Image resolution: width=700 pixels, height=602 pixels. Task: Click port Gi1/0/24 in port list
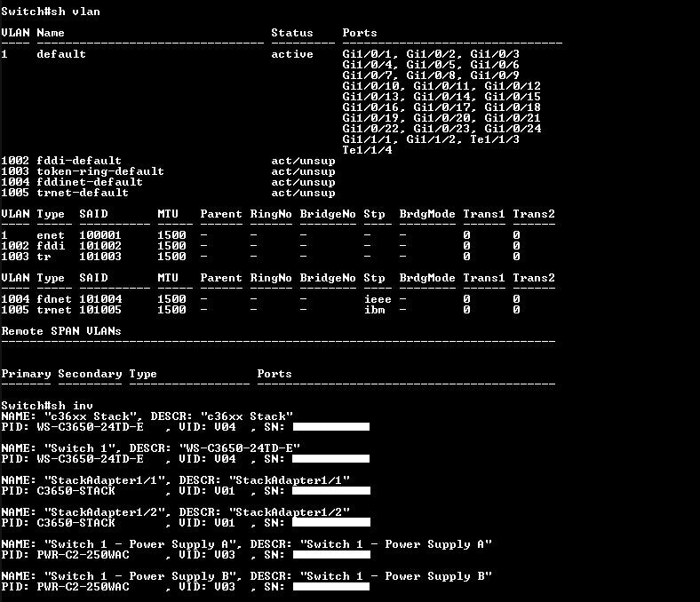pos(513,129)
